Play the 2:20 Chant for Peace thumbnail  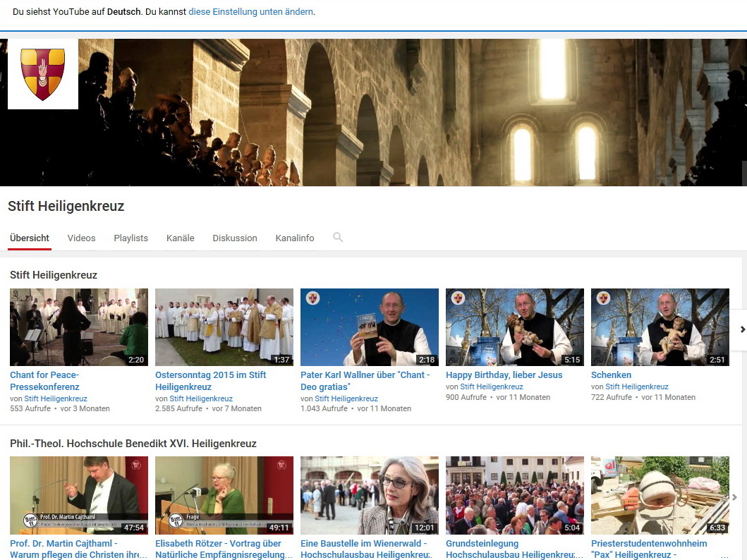[79, 327]
